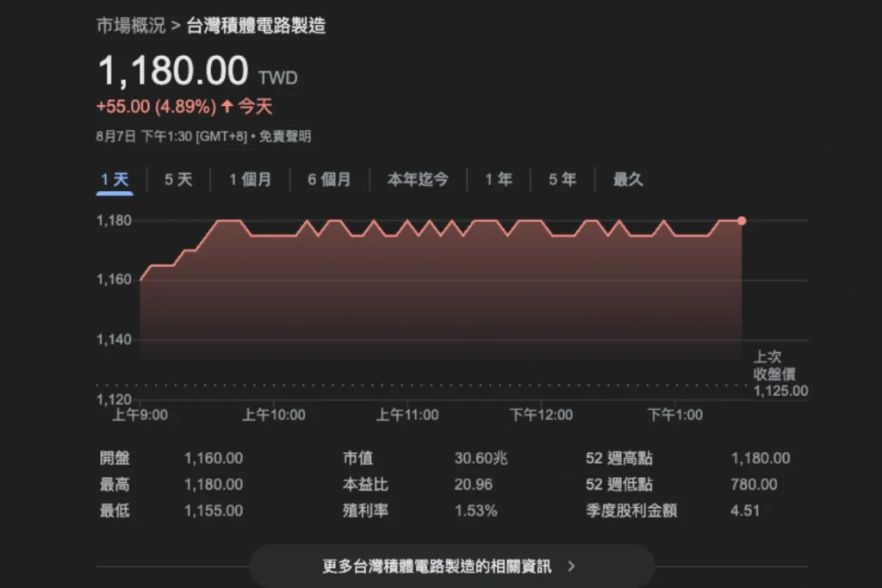Click the +55.00 (4.89%) change value
882x588 pixels.
click(157, 106)
